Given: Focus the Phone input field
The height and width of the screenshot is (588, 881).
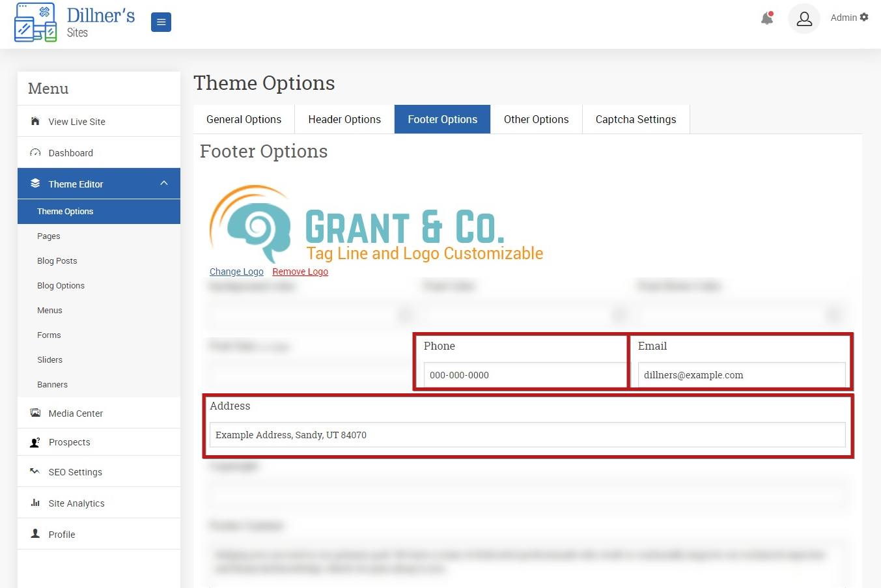Looking at the screenshot, I should [525, 375].
